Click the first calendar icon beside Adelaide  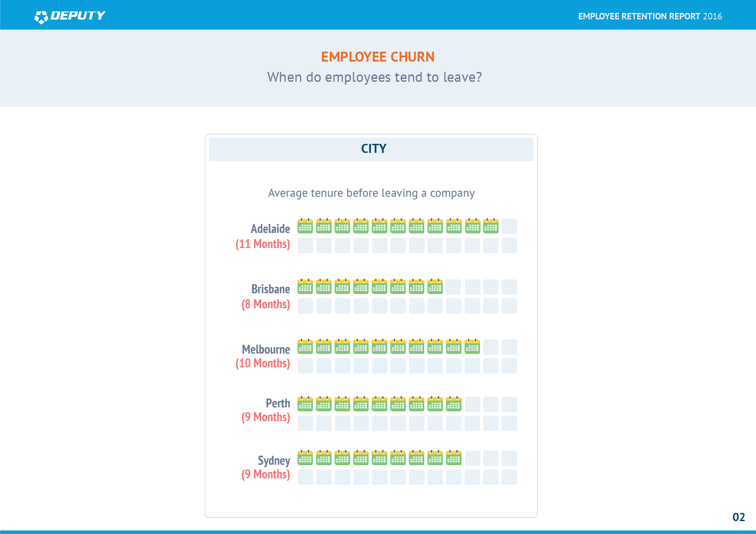pos(305,226)
